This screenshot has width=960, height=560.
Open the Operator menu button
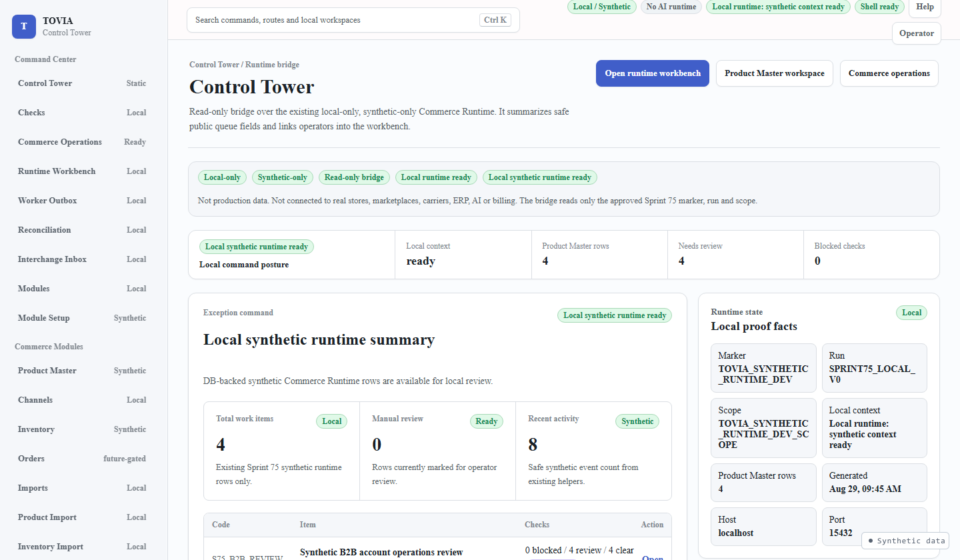coord(916,33)
